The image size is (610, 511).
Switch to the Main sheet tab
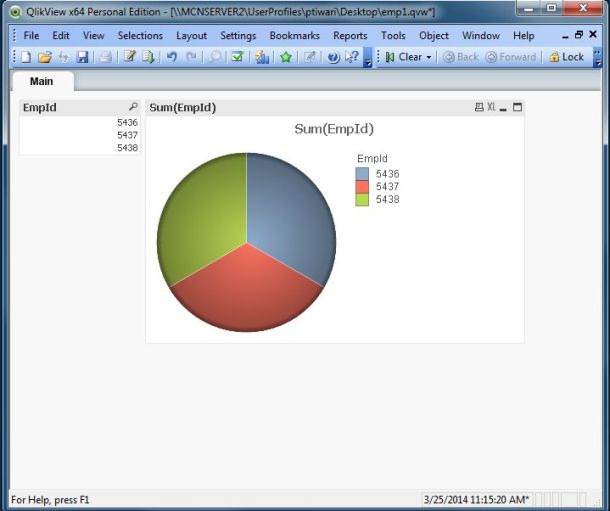[x=42, y=81]
